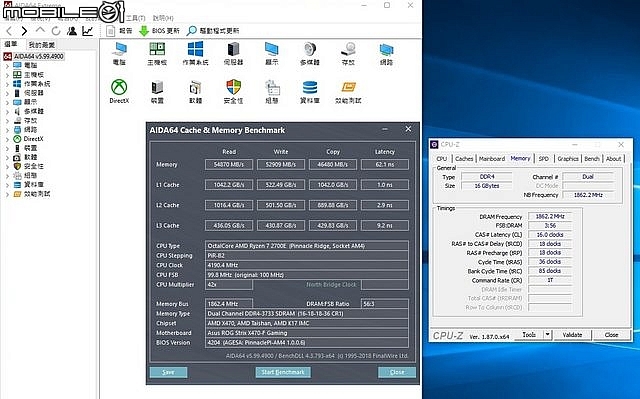640x399 pixels.
Task: Open the large 裝置 icon in main panel
Action: pos(157,92)
